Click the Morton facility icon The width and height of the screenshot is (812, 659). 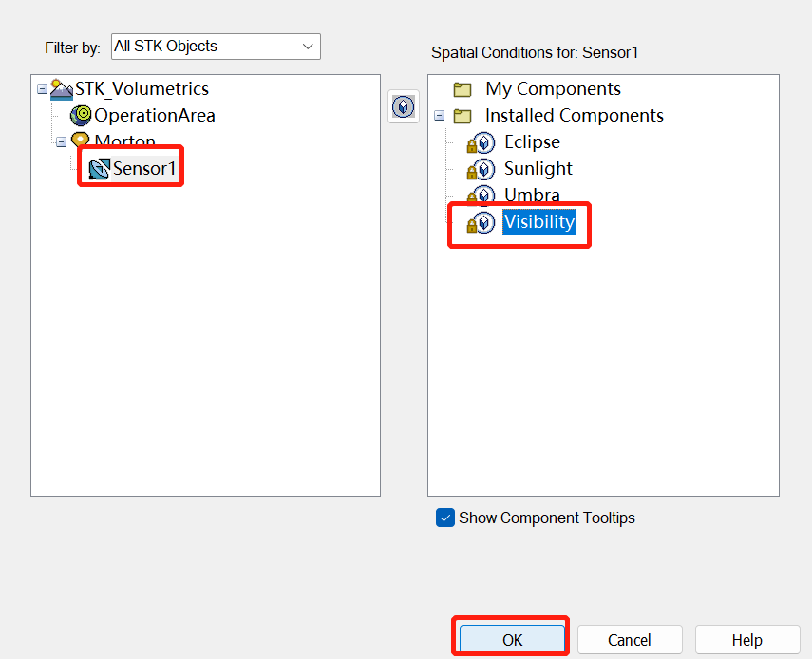[81, 141]
